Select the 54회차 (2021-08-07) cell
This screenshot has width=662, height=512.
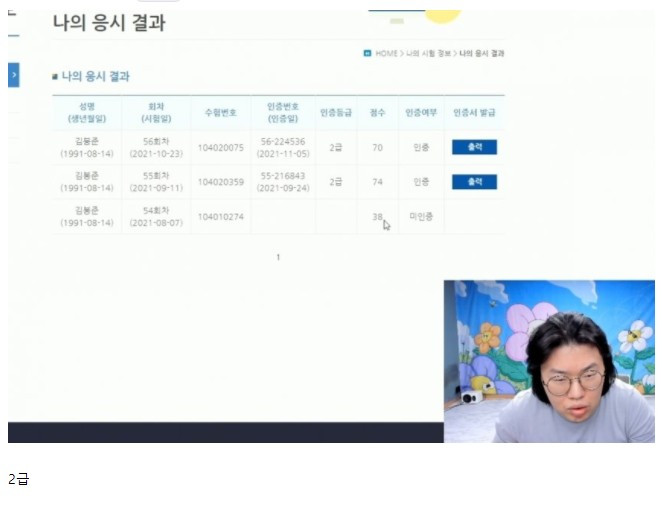click(156, 217)
